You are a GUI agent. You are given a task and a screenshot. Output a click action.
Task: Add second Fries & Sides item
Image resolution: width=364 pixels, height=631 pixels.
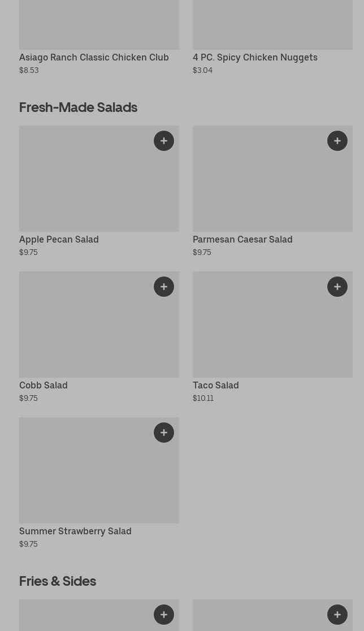[x=337, y=615]
